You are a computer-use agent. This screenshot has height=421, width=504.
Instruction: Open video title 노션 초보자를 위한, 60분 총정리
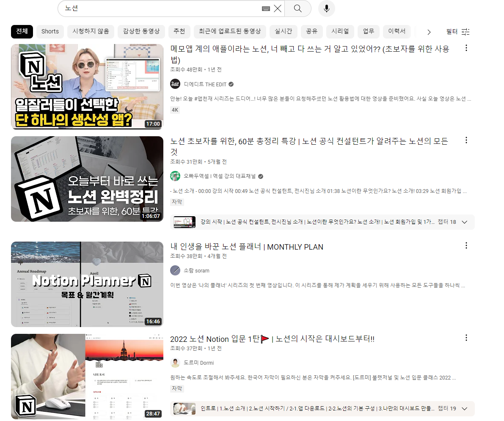pyautogui.click(x=309, y=146)
